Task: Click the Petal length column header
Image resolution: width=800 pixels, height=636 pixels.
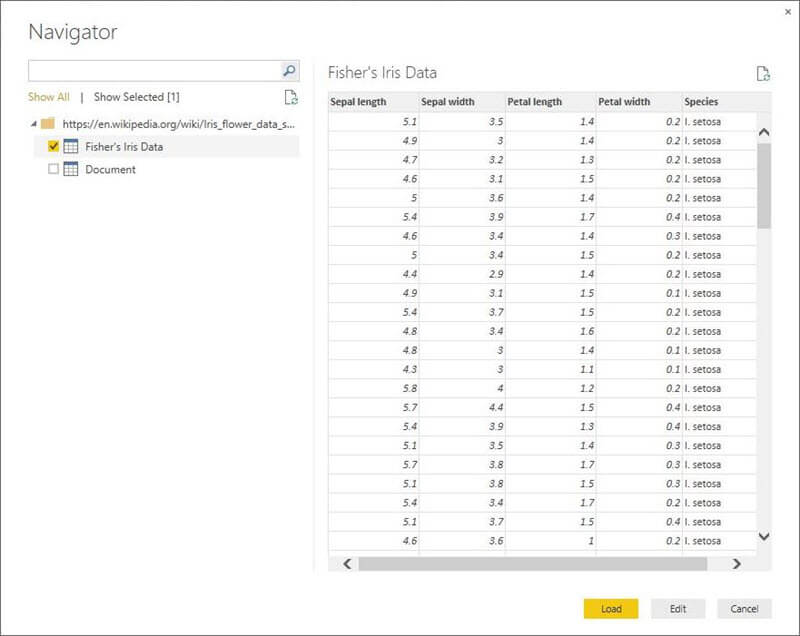Action: tap(551, 101)
